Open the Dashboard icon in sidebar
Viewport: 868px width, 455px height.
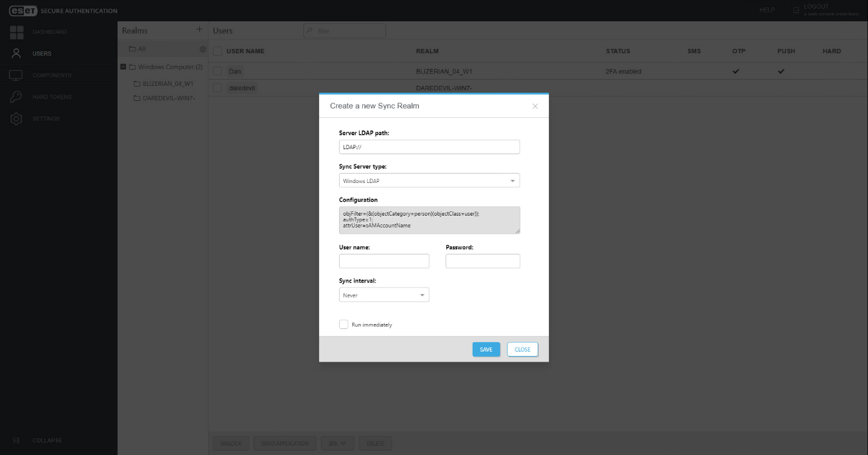click(17, 32)
